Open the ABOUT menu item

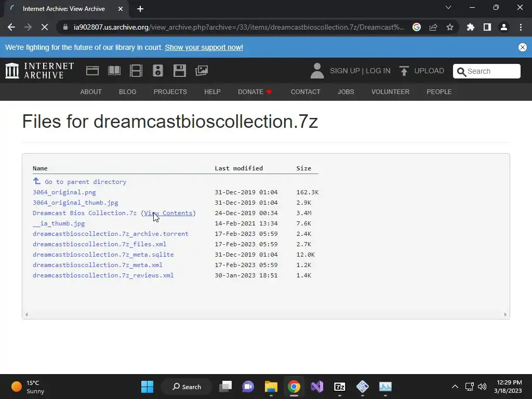[91, 91]
